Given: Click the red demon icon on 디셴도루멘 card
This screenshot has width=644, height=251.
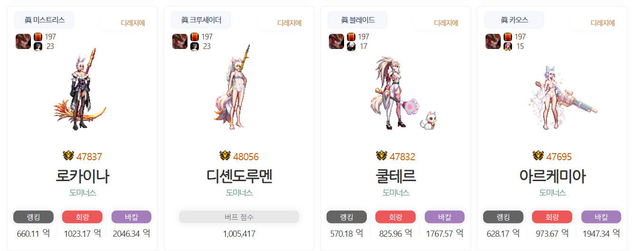Looking at the screenshot, I should coord(180,41).
